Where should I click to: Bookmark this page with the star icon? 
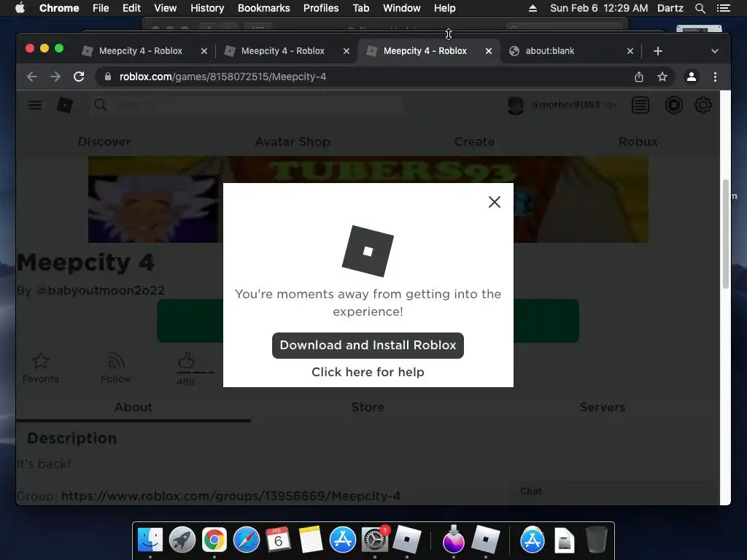click(x=662, y=77)
